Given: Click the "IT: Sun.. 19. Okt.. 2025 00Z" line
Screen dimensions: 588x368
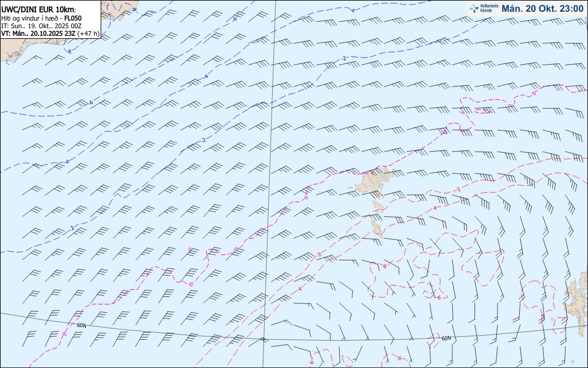Looking at the screenshot, I should 41,26.
